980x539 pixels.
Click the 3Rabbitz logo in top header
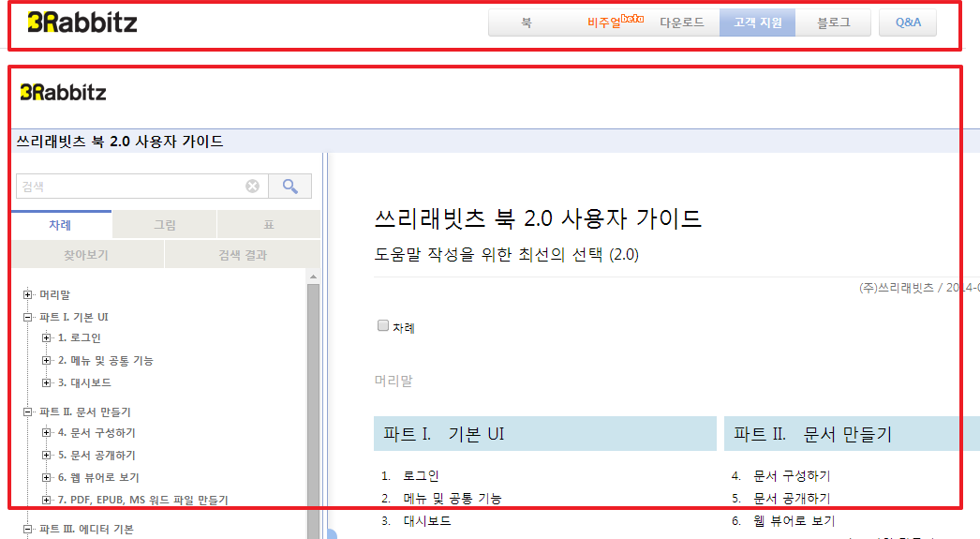pyautogui.click(x=82, y=22)
